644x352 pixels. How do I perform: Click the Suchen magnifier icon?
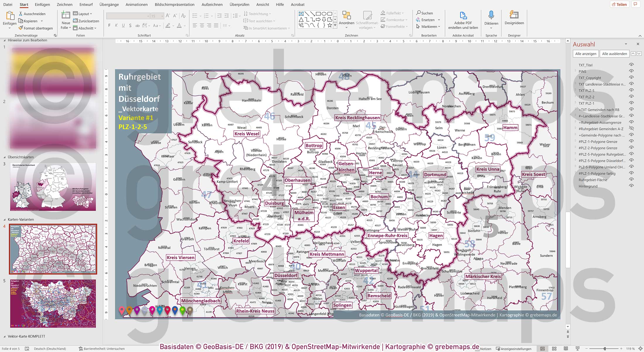[x=419, y=13]
